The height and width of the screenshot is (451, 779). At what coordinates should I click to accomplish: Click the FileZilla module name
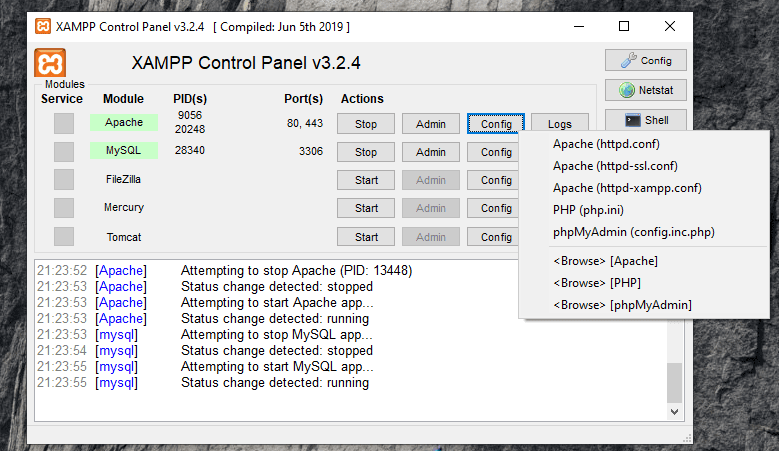pos(123,179)
